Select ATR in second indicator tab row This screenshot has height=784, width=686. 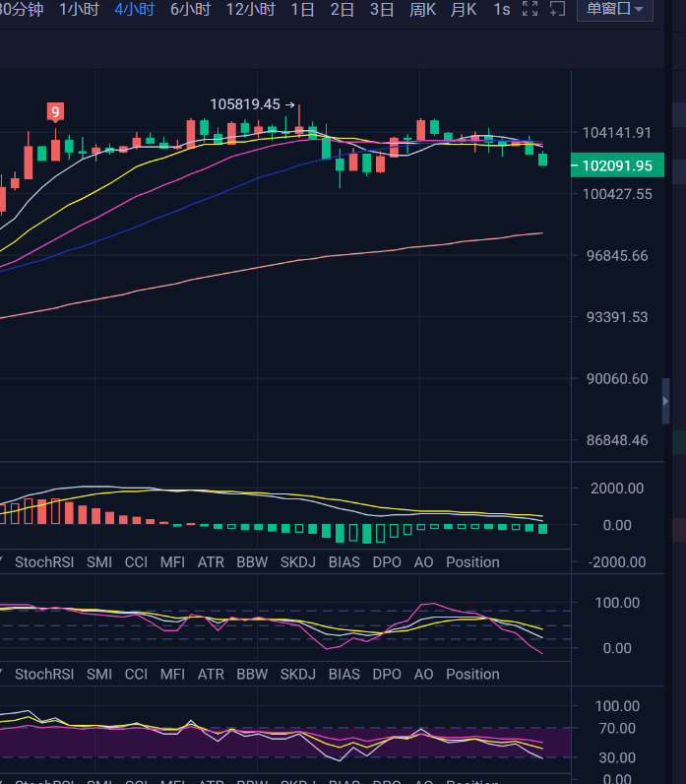pyautogui.click(x=211, y=674)
